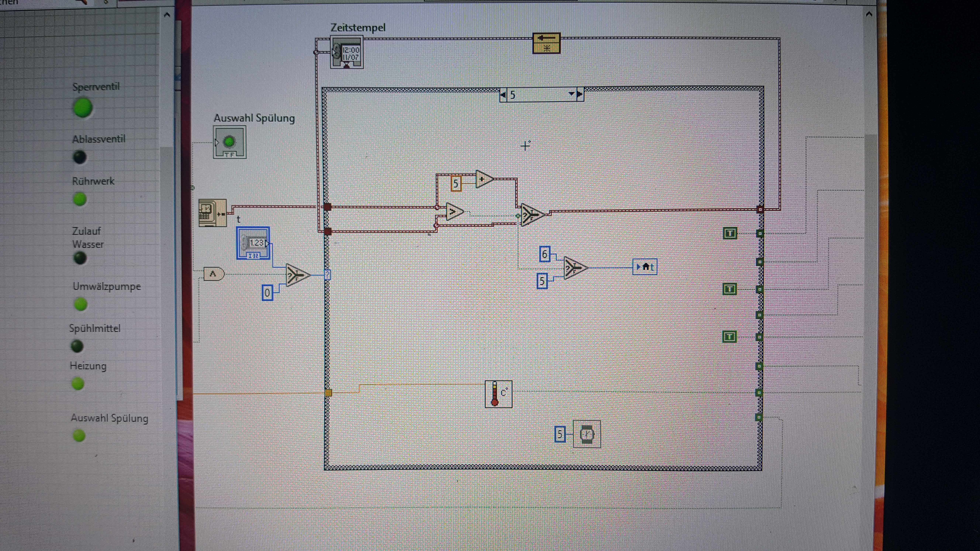Viewport: 980px width, 551px height.
Task: Select the AND logic gate node
Action: click(214, 274)
